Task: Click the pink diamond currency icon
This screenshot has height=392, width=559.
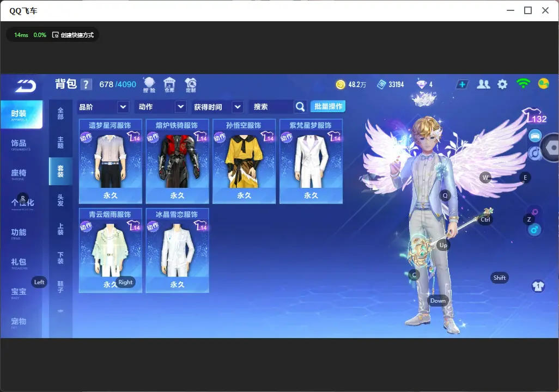Action: [421, 84]
